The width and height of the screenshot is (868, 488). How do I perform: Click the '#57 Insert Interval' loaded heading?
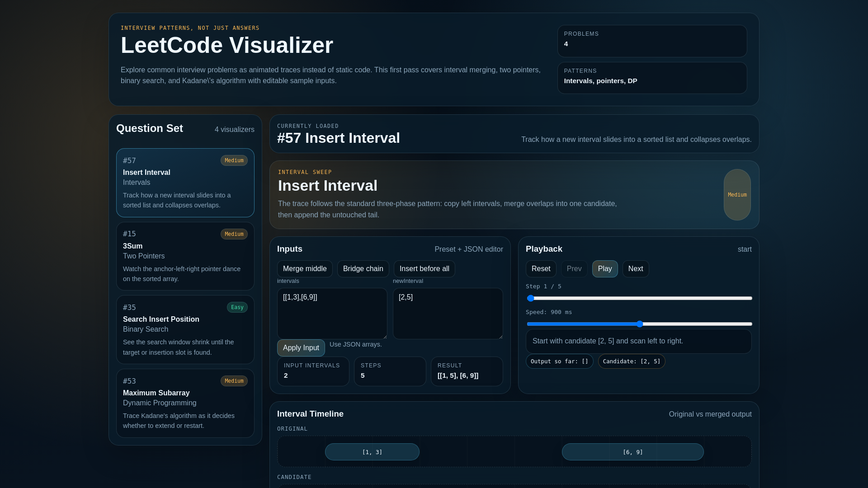tap(339, 138)
